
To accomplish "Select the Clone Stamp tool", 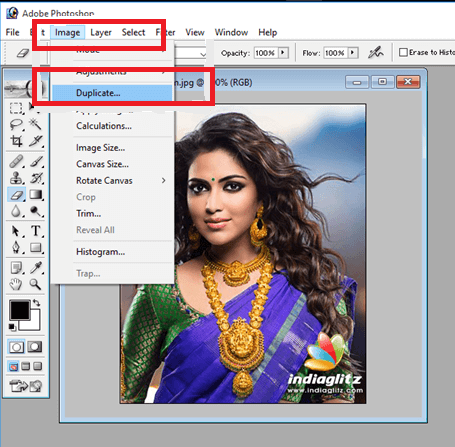I will tap(16, 178).
